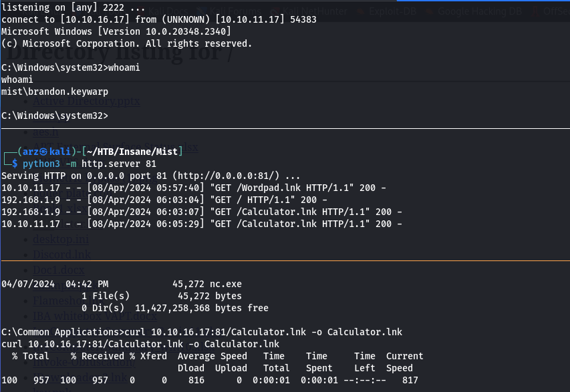The width and height of the screenshot is (570, 392).
Task: Click the 'python3 -m http.server 81' command
Action: click(x=90, y=164)
